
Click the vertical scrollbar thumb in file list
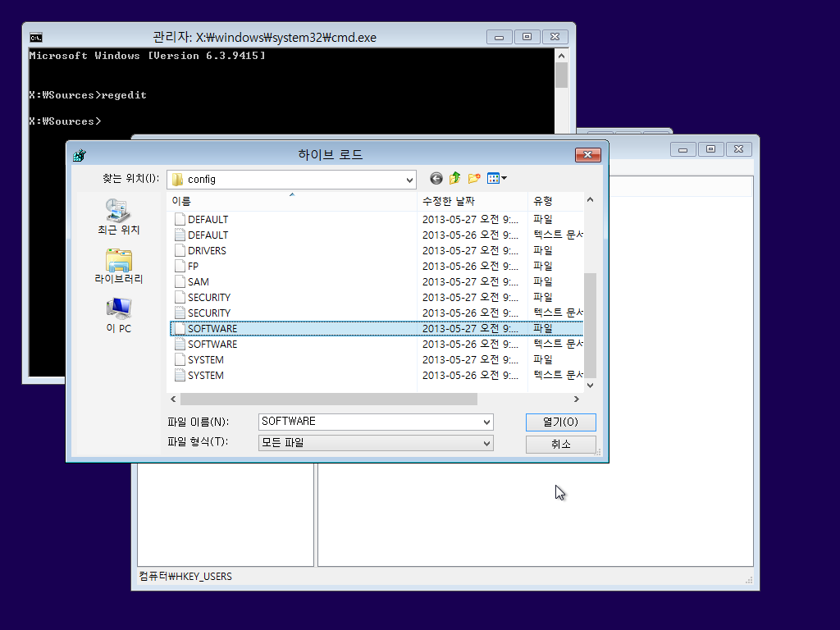[590, 326]
